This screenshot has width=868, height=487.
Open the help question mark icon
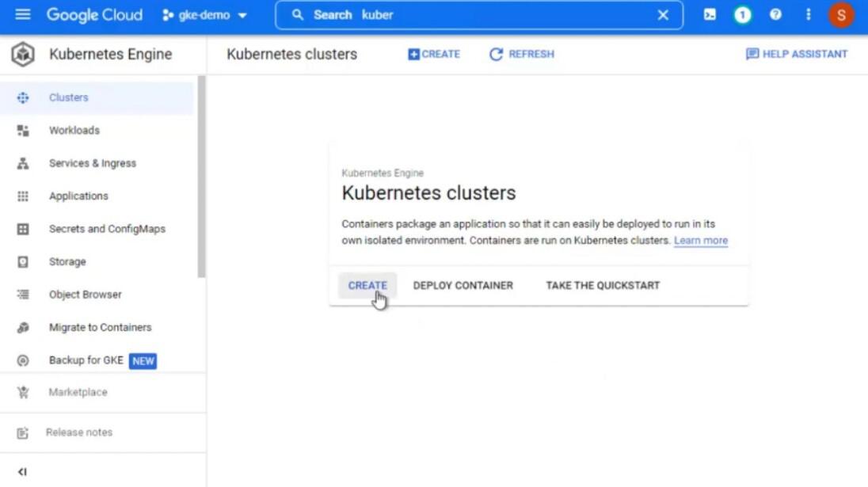click(775, 15)
